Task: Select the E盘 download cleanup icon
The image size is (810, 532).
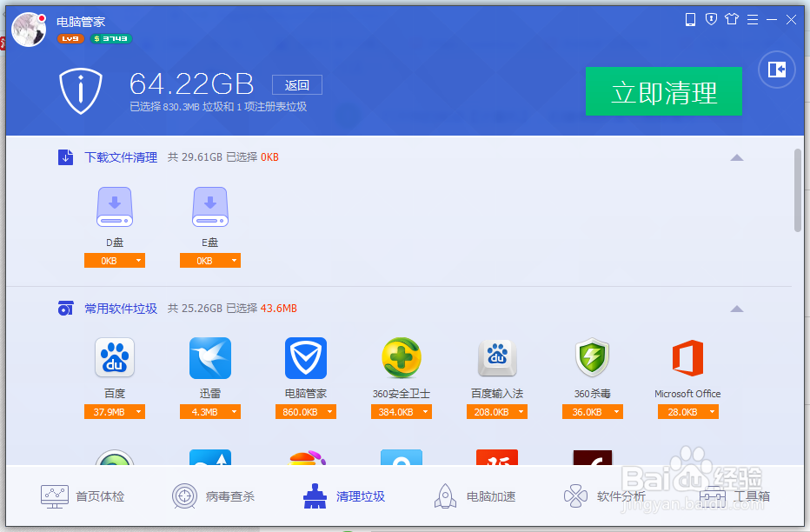Action: [209, 207]
